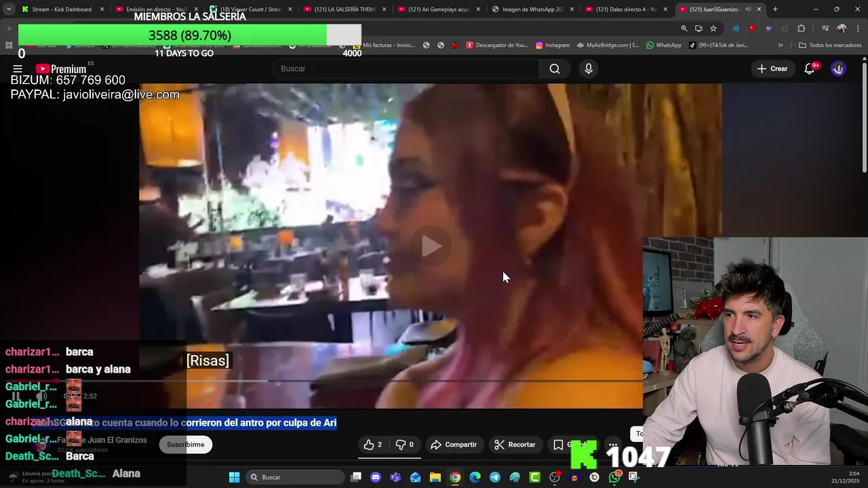Open MyAirBridge.com bookmark

[608, 45]
